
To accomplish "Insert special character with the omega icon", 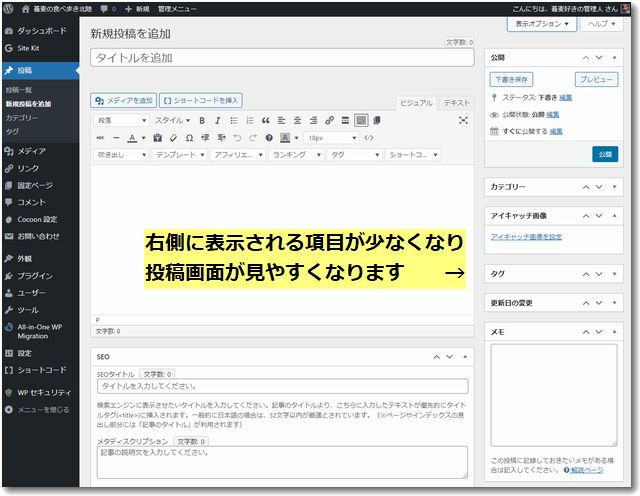I will click(x=190, y=138).
